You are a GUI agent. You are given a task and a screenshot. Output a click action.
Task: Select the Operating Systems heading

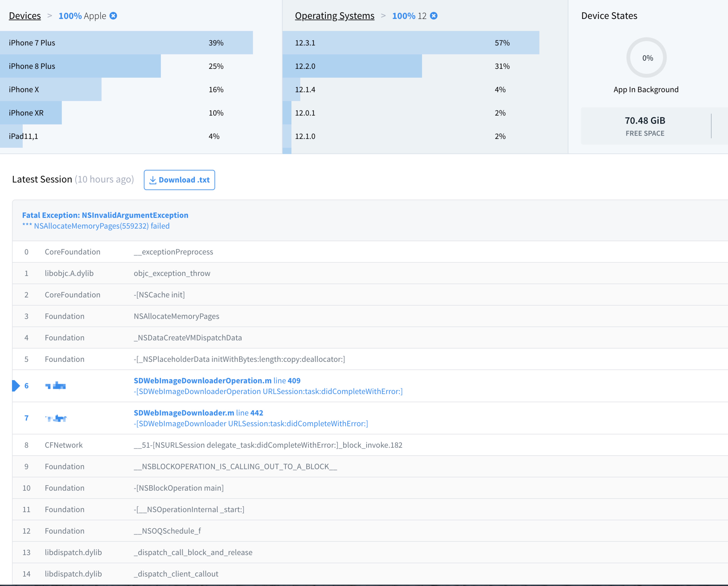[334, 15]
